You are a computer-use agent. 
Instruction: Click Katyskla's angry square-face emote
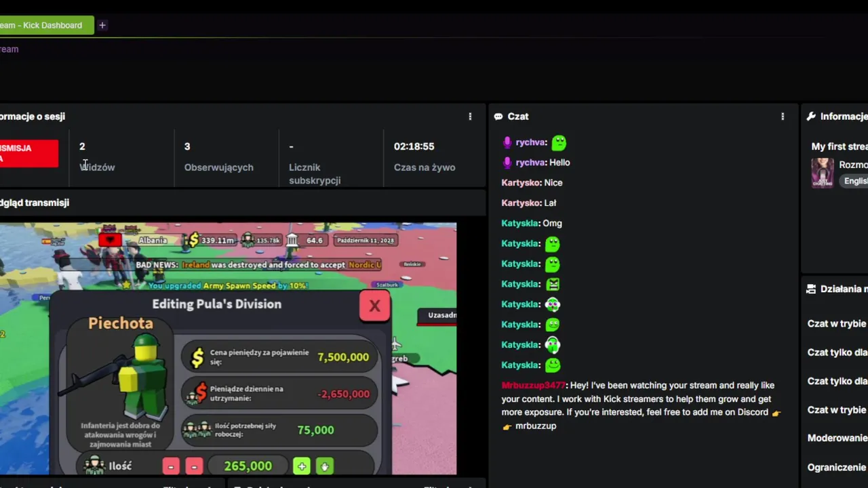[553, 284]
